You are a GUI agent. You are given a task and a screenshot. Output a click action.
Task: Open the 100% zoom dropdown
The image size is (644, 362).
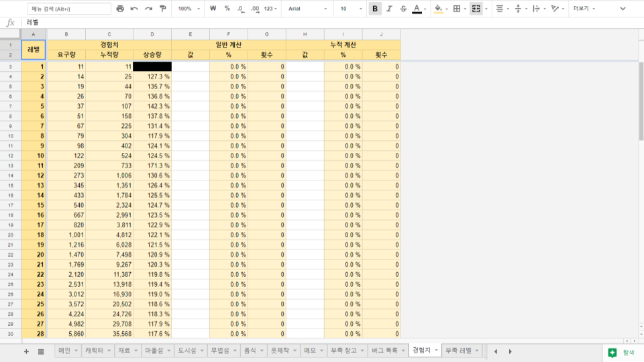[x=189, y=9]
